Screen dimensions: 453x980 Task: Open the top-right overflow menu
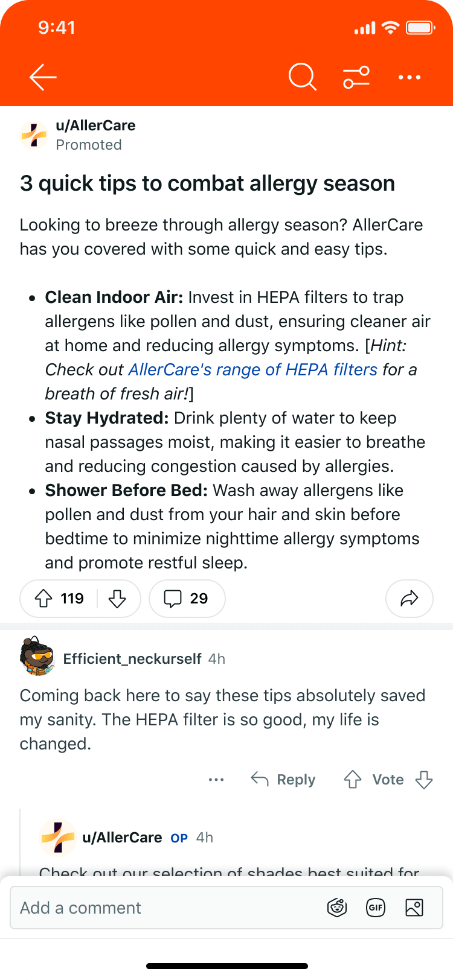coord(410,77)
